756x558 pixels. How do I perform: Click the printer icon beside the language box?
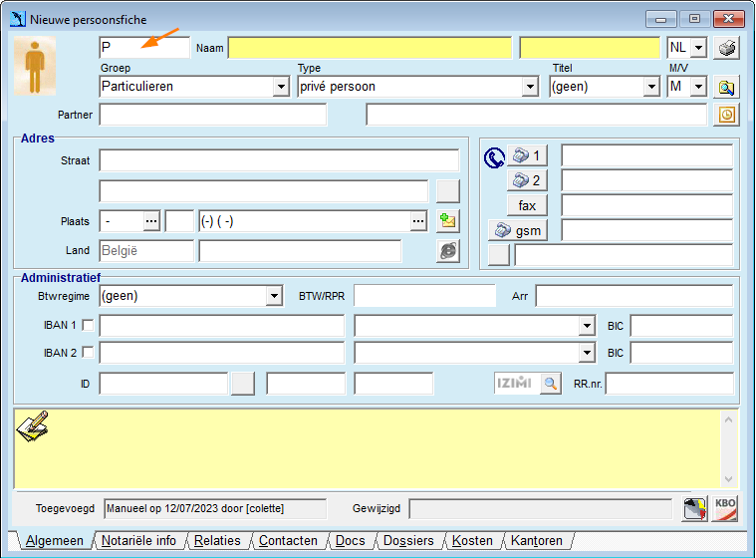click(726, 48)
